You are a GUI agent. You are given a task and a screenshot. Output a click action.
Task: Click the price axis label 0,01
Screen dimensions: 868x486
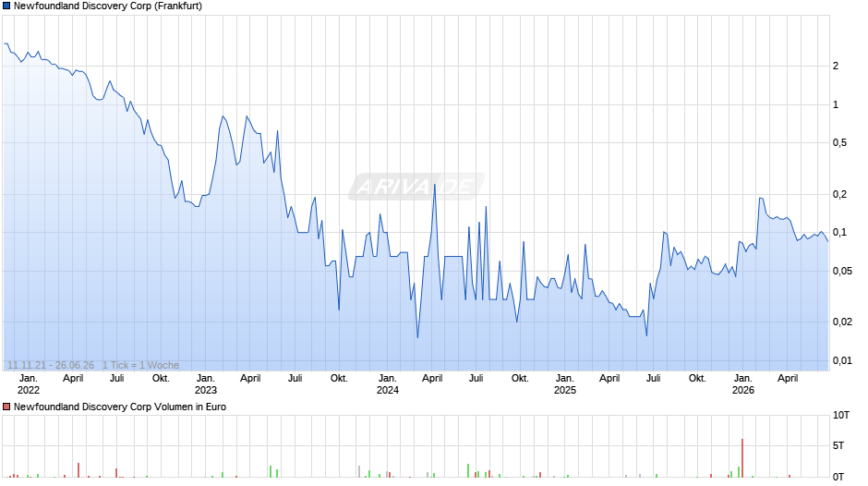pos(842,360)
